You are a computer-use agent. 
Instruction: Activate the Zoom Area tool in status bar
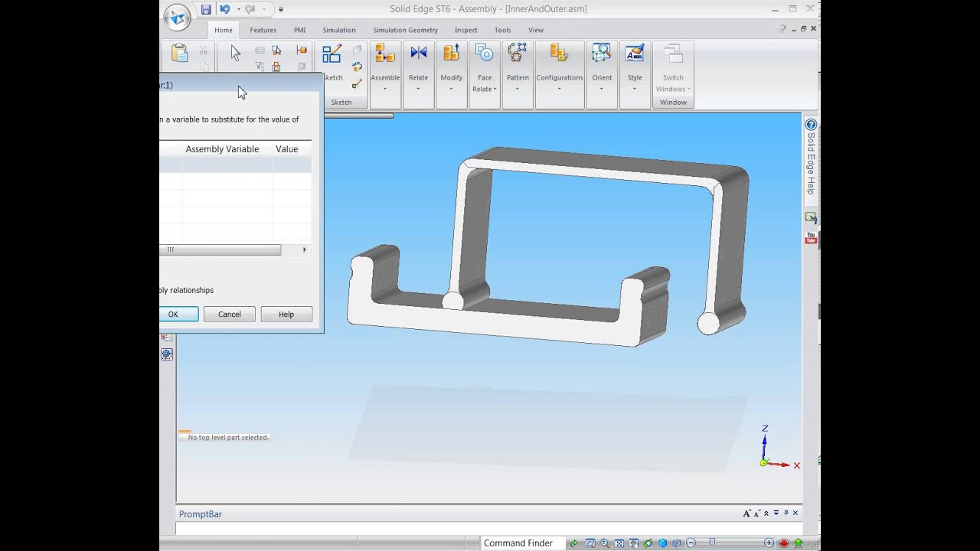[x=590, y=543]
